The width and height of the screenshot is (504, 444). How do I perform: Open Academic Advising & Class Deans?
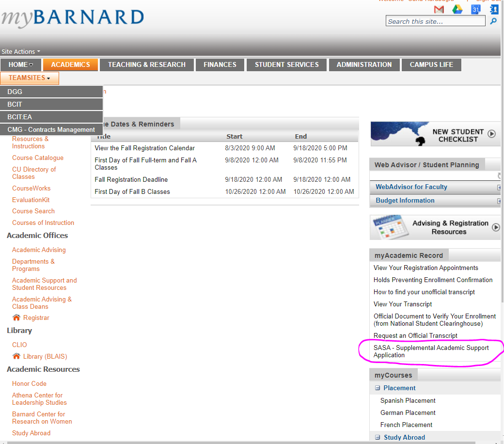[x=42, y=303]
